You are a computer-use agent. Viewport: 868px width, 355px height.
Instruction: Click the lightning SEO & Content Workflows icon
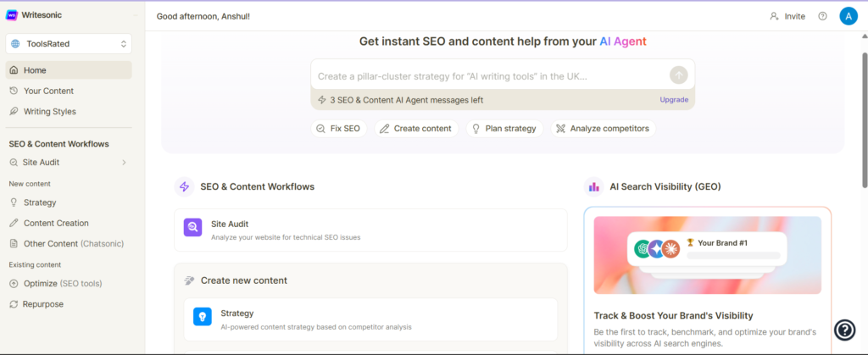[x=184, y=187]
